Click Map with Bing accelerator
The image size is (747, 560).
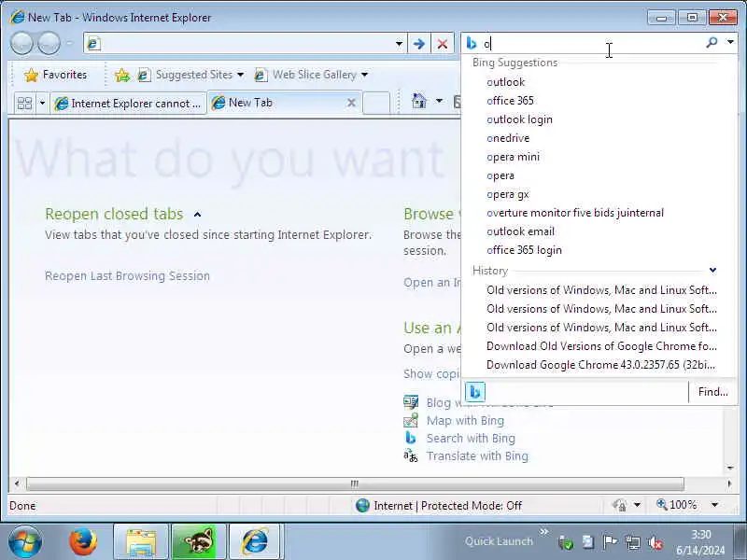[x=465, y=421]
